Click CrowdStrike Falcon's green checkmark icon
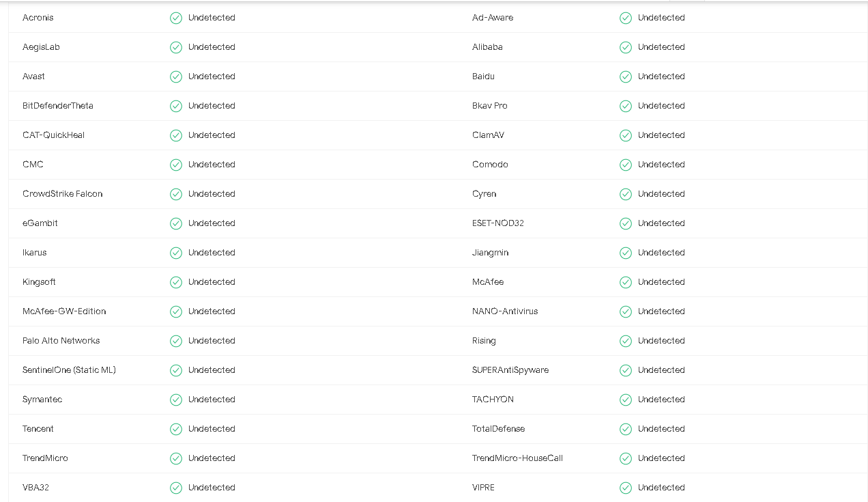This screenshot has height=502, width=868. point(176,194)
